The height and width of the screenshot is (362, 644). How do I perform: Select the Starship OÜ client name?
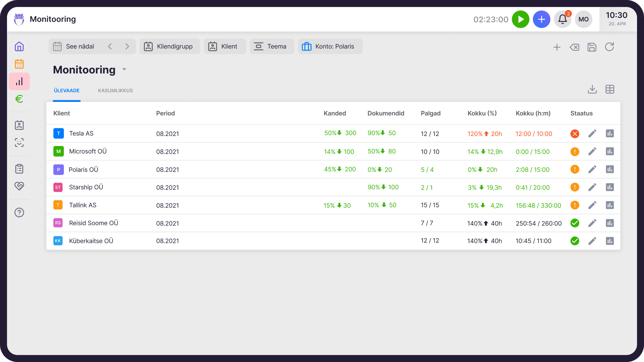click(86, 187)
